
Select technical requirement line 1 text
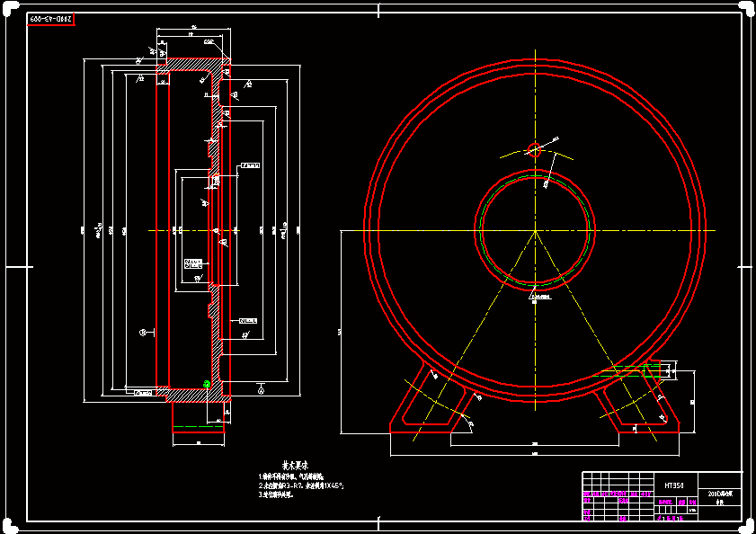click(291, 476)
